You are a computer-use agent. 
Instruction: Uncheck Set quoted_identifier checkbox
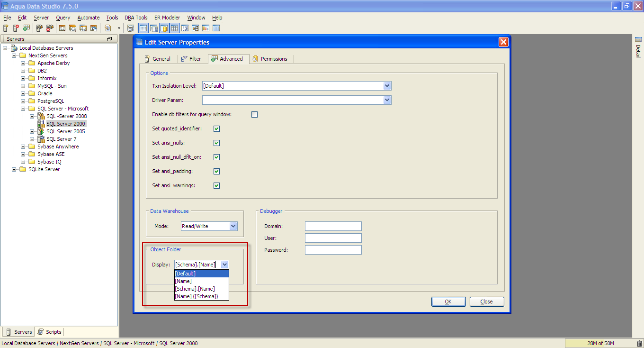click(217, 128)
